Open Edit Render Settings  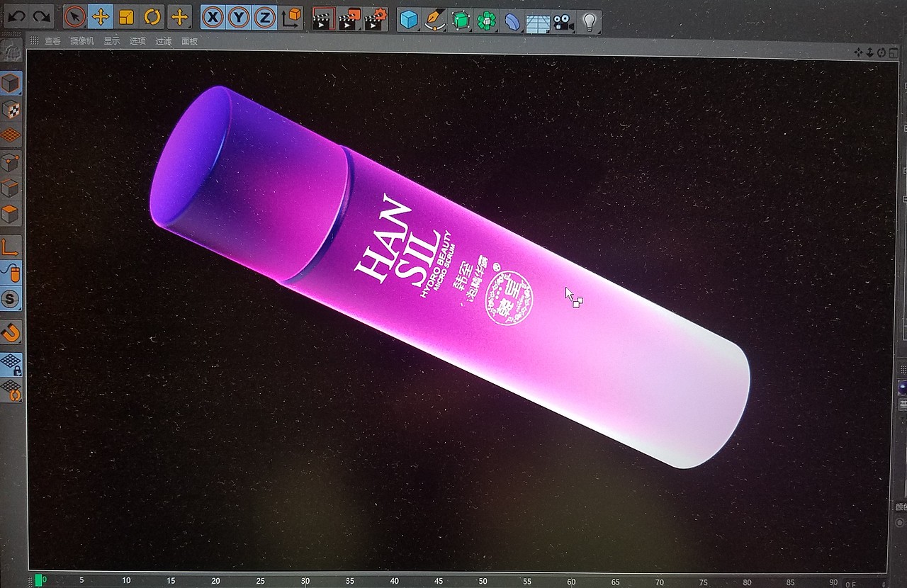coord(376,19)
